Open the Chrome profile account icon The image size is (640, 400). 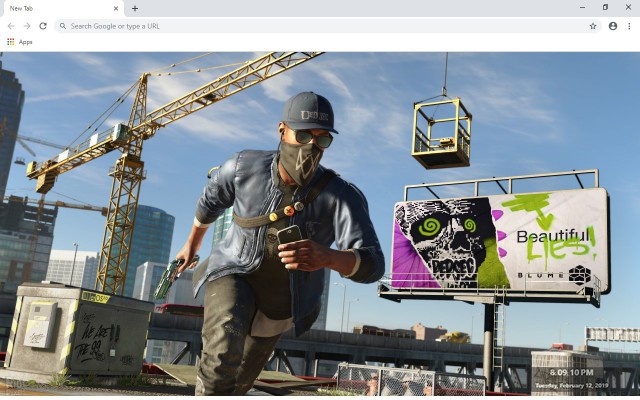(613, 26)
